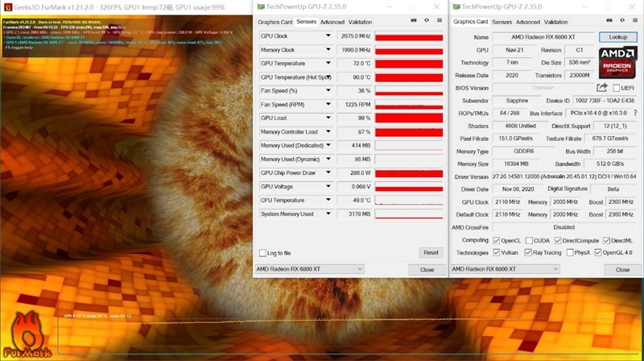Open Validation tab in left GPU-Z window
The image size is (644, 361).
coord(360,22)
